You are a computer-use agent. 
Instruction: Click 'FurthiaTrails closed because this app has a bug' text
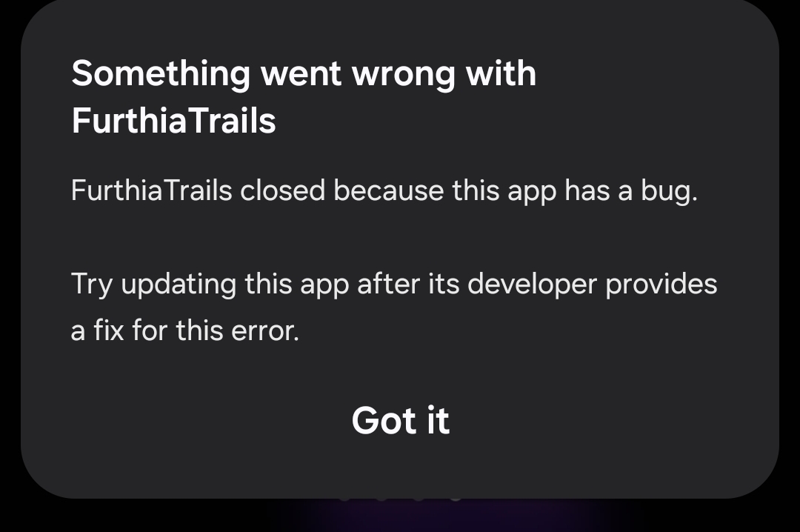click(384, 191)
